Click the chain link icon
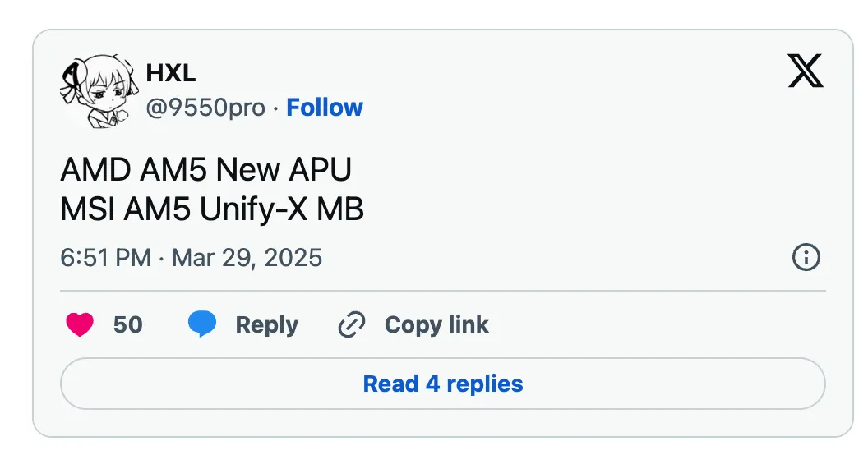The image size is (868, 455). pos(352,325)
